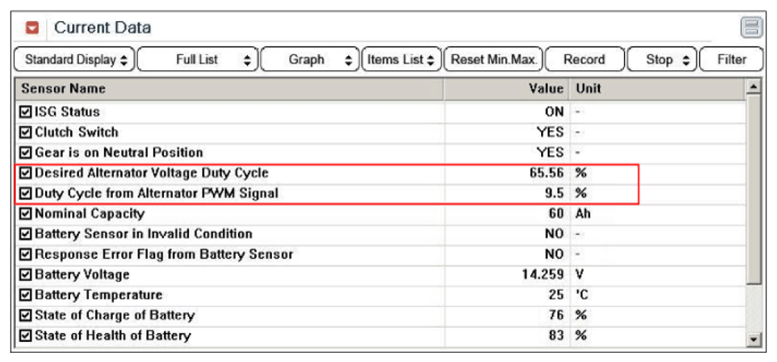Click the vertical scrollbar thumb
Viewport: 777px width, 362px height.
pos(753,189)
